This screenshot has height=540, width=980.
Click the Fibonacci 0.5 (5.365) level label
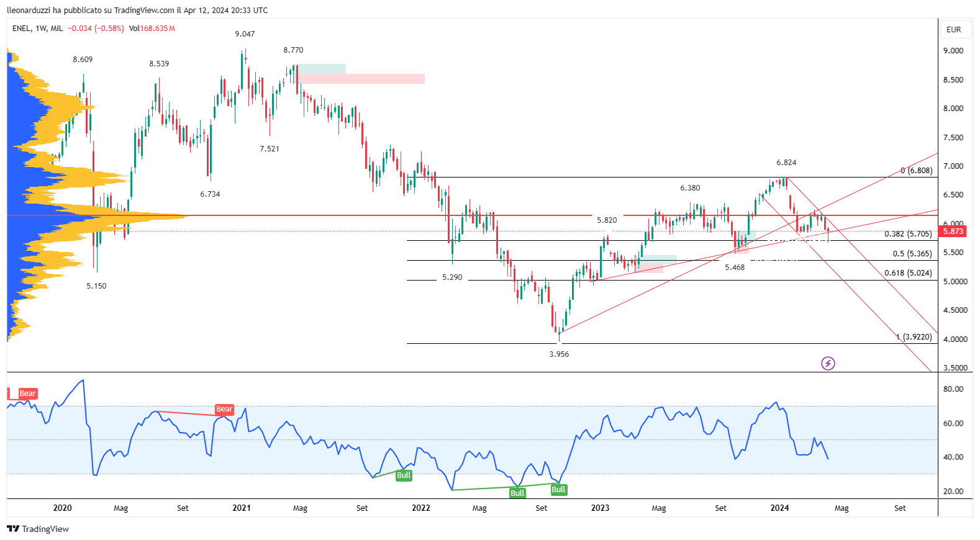912,254
